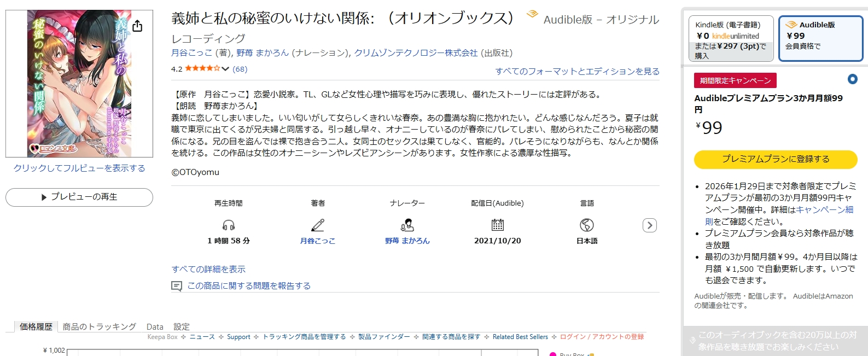
Task: Click the '1 時間 58 分' duration text
Action: coord(229,241)
